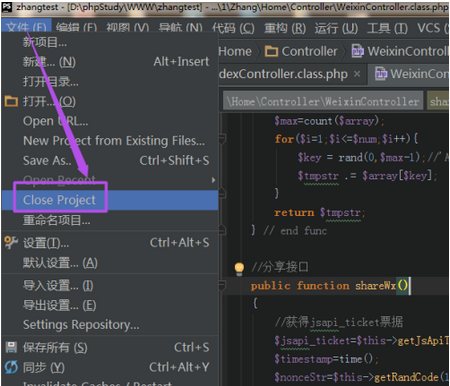Open 默认设置... (A) entry
This screenshot has width=450, height=386.
(110, 263)
